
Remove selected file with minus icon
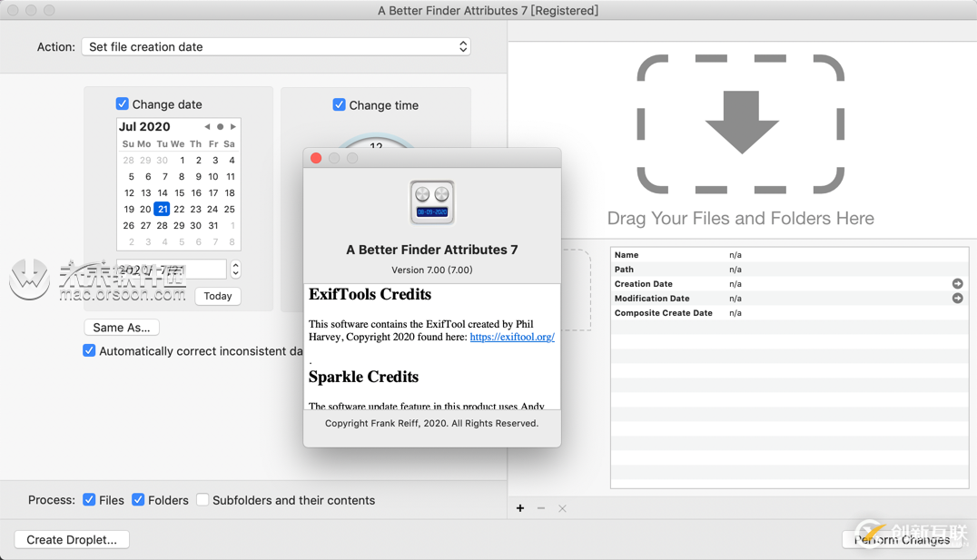coord(541,508)
